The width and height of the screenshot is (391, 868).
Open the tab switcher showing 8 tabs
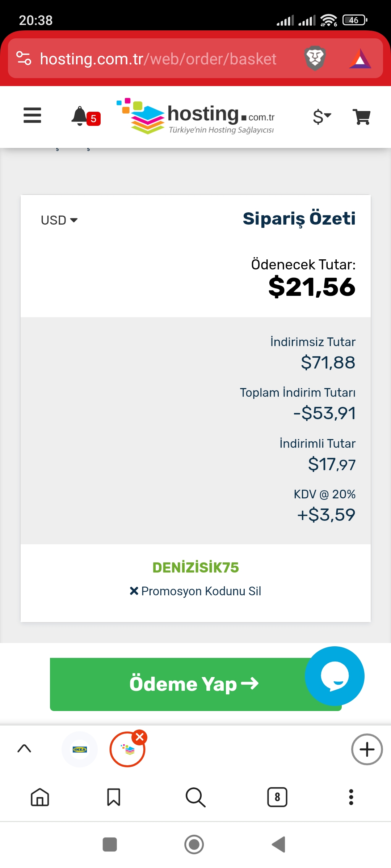tap(277, 797)
